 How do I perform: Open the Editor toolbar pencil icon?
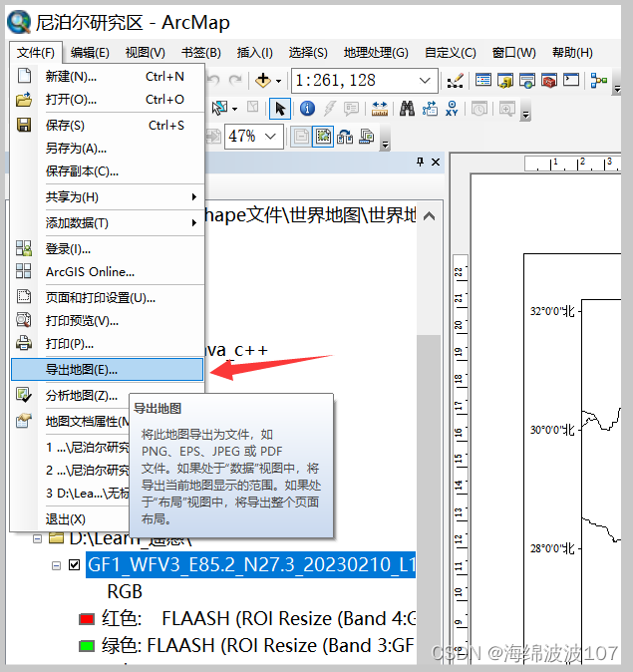455,80
